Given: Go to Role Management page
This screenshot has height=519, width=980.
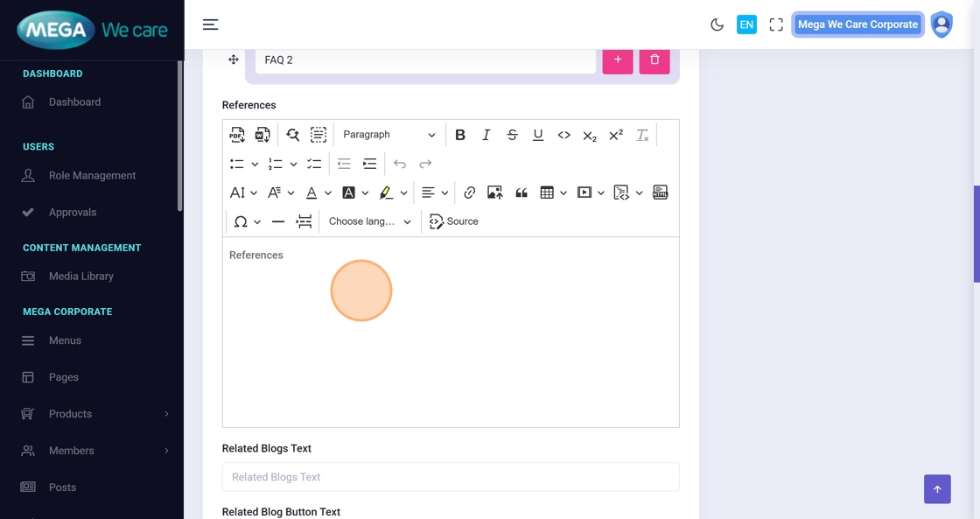Looking at the screenshot, I should pyautogui.click(x=92, y=175).
